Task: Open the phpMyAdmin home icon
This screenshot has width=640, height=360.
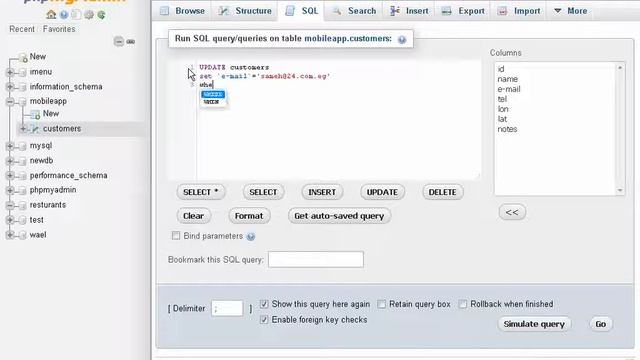Action: tap(51, 15)
